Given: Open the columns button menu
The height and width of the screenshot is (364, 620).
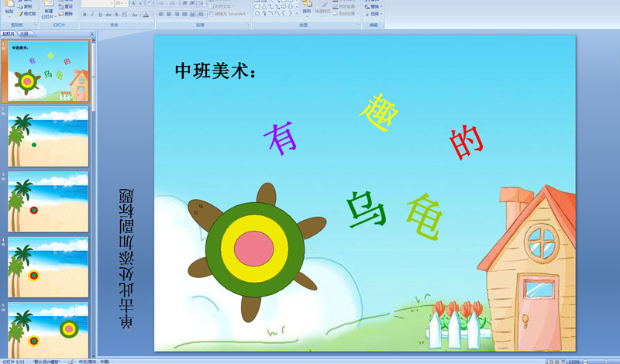Looking at the screenshot, I should pos(202,14).
